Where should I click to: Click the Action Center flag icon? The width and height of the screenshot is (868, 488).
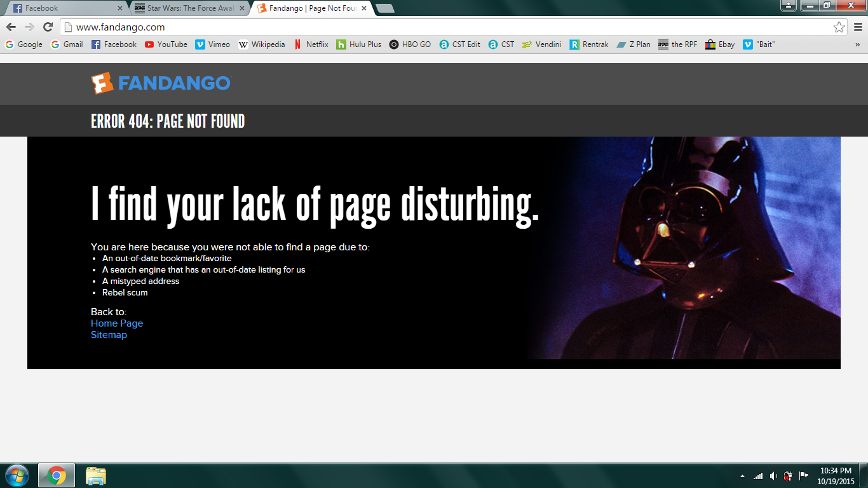[804, 476]
